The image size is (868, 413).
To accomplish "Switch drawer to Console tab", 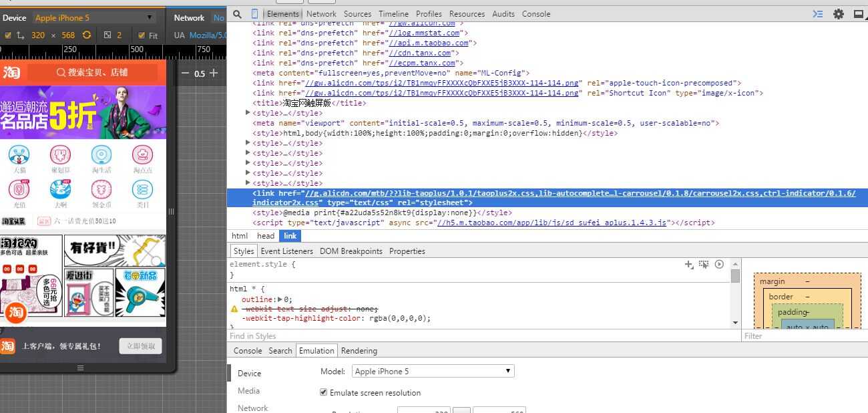I will tap(248, 351).
